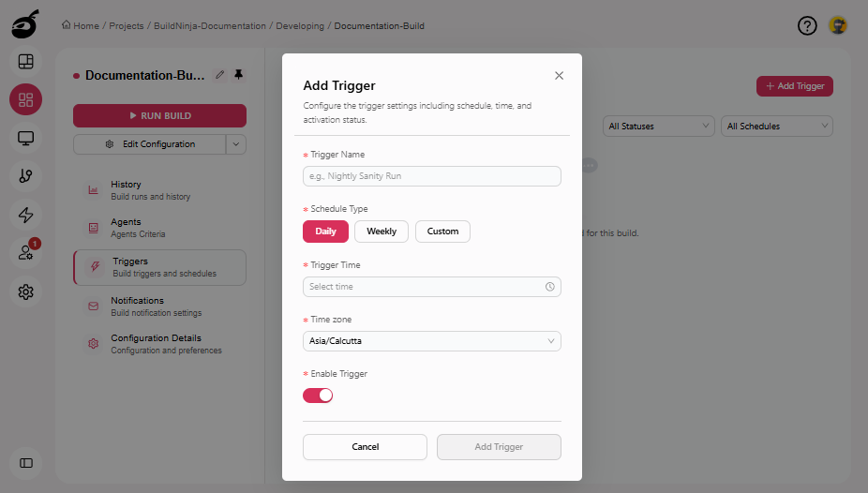
Task: Click the clock icon in Trigger Time
Action: click(x=549, y=287)
